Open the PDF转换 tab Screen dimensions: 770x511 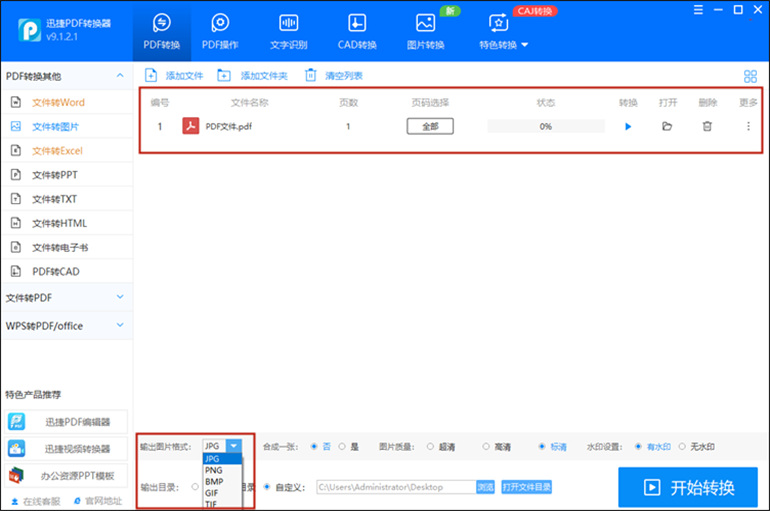pos(162,31)
